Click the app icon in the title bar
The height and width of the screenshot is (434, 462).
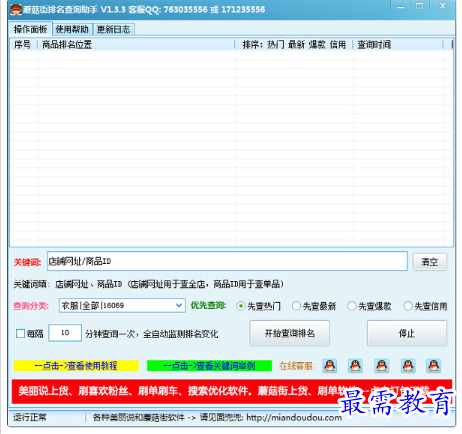(x=15, y=9)
